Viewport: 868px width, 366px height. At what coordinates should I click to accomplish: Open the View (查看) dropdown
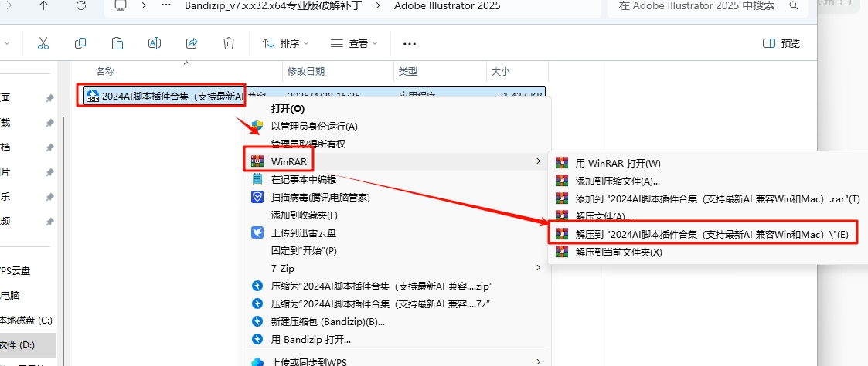(x=354, y=43)
